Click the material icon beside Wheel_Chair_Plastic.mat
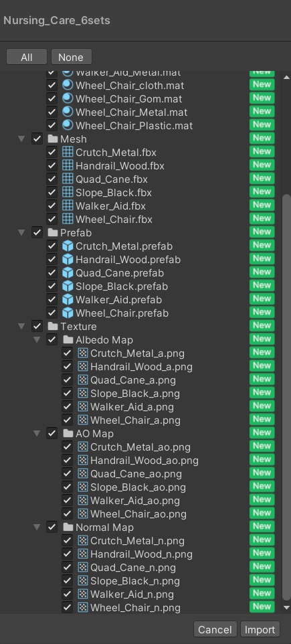291x644 pixels. pos(68,125)
